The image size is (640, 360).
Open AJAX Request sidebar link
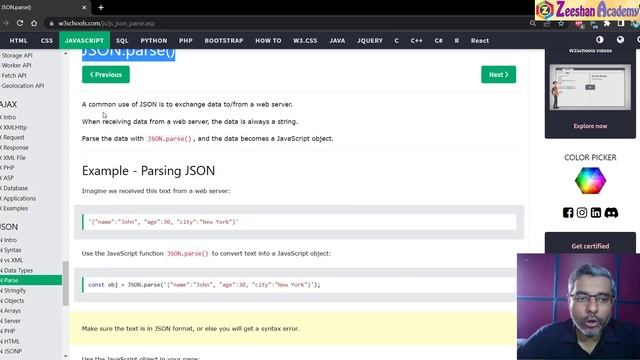13,138
